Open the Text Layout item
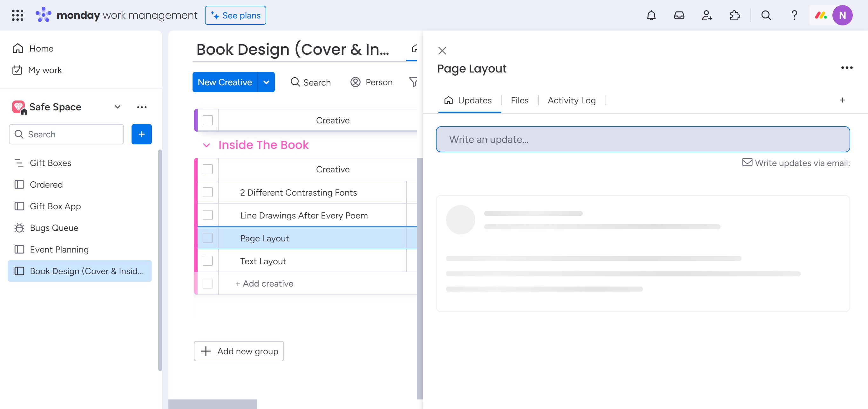The height and width of the screenshot is (409, 868). (263, 261)
